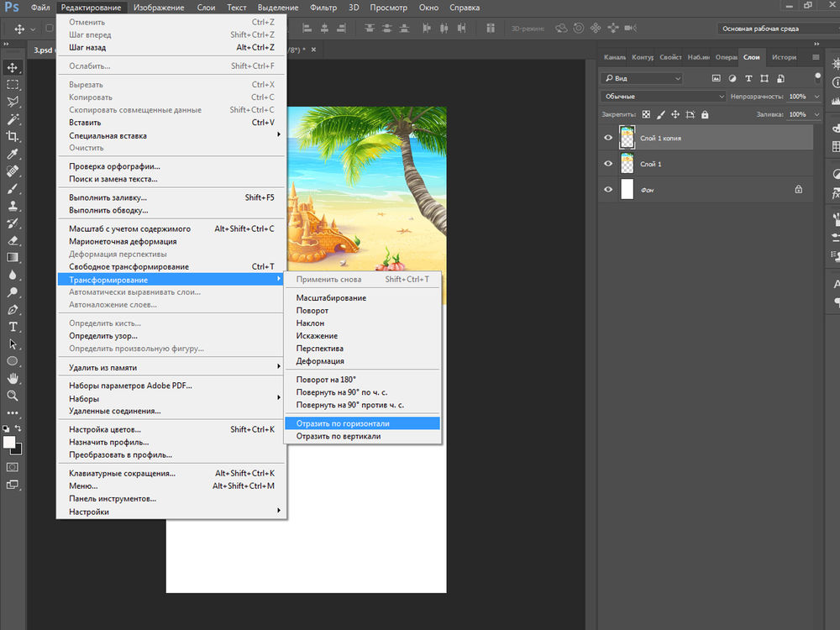Hide the "Фон" background layer
Screen dimensions: 840x630
tap(608, 190)
